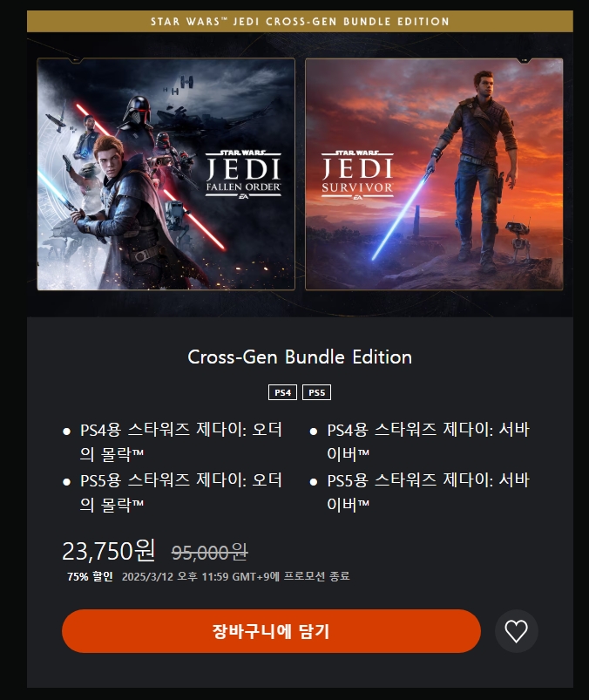
Task: Click the Jedi Fallen Order logo on cover
Action: [244, 174]
